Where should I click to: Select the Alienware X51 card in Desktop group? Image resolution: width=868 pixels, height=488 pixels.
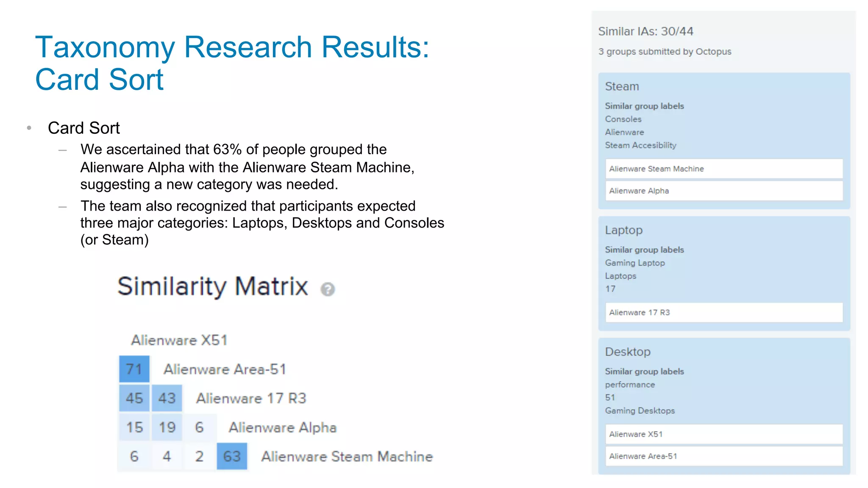pos(724,434)
